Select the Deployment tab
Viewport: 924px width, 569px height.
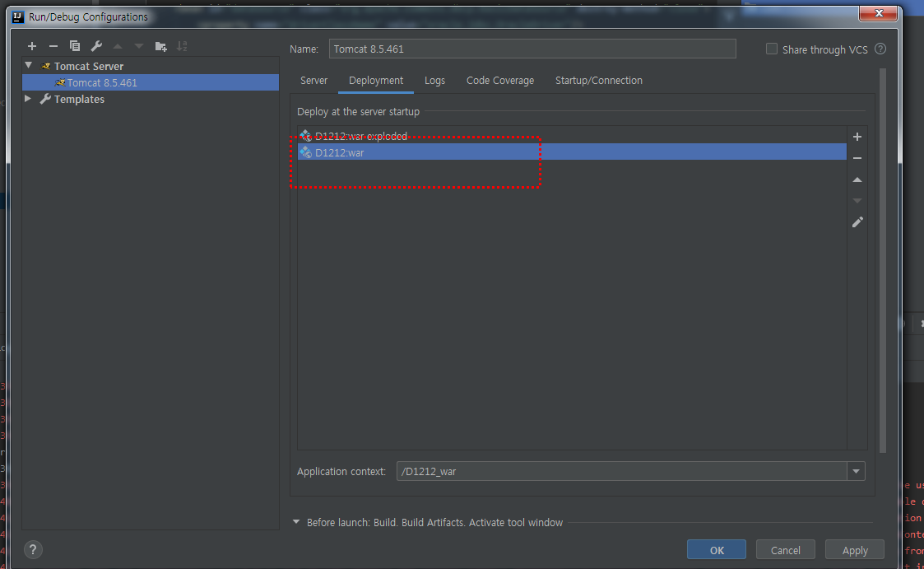[376, 80]
